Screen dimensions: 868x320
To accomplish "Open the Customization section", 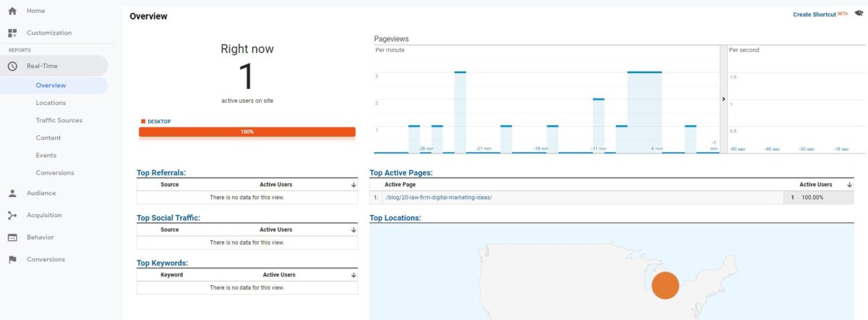I will (49, 33).
